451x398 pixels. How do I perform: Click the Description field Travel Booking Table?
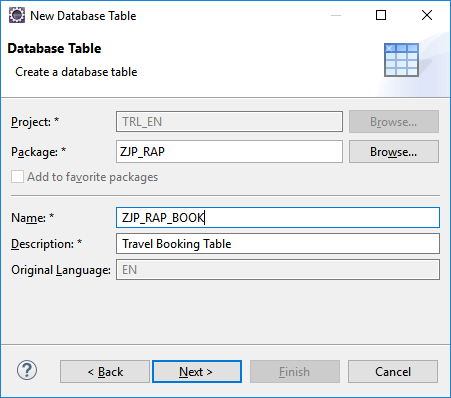tap(278, 244)
